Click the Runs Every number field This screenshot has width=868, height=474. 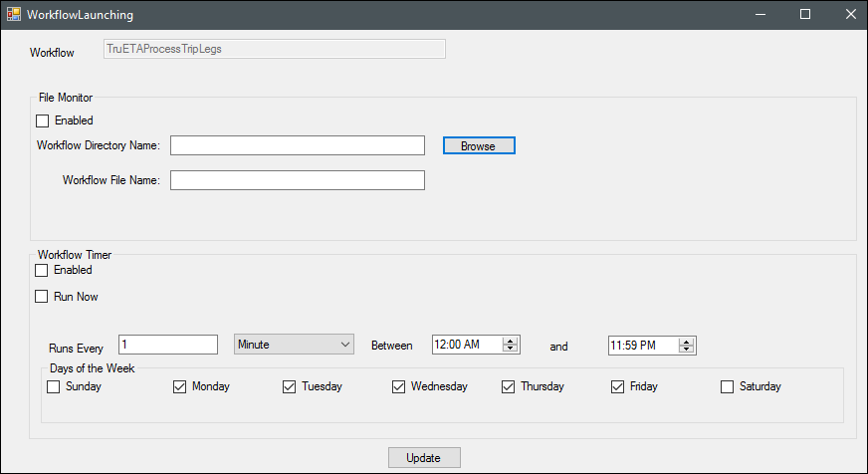coord(167,345)
